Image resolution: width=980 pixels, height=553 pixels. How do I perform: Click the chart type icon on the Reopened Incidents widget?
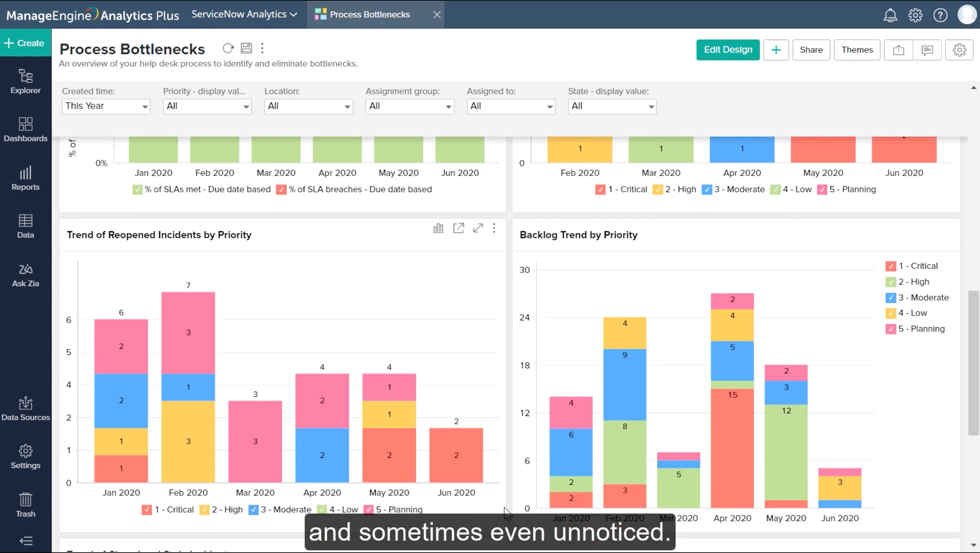pos(438,228)
